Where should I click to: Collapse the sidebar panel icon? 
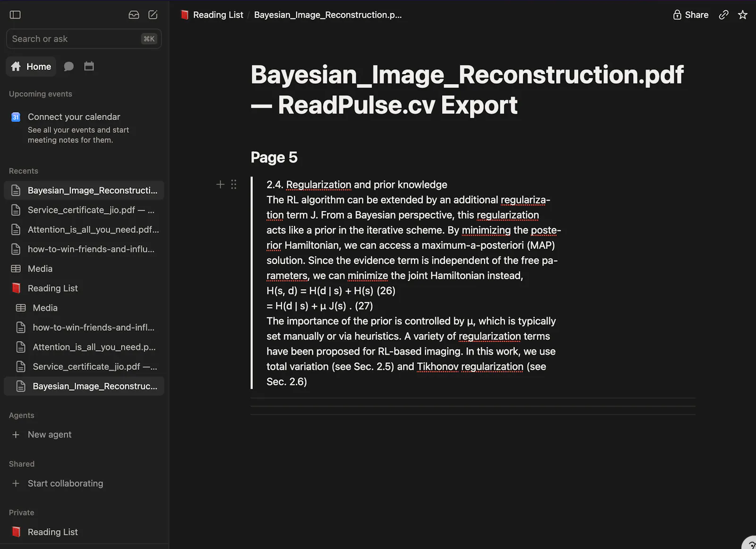click(15, 15)
